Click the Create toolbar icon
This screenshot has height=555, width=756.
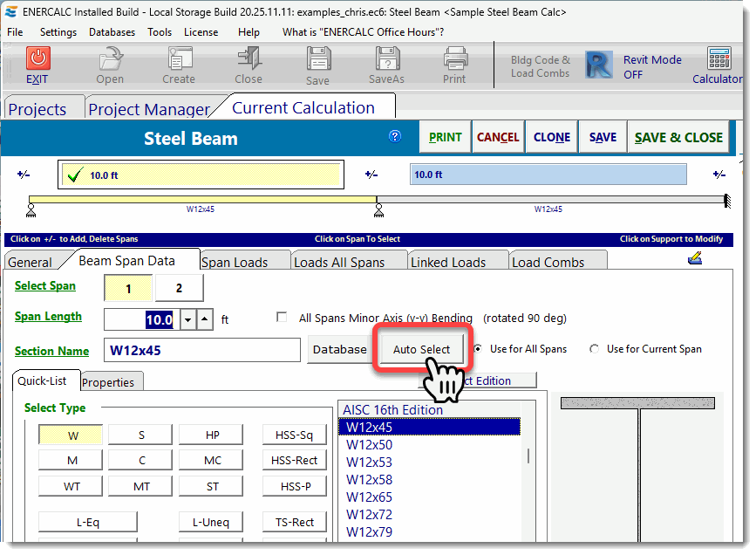[180, 58]
